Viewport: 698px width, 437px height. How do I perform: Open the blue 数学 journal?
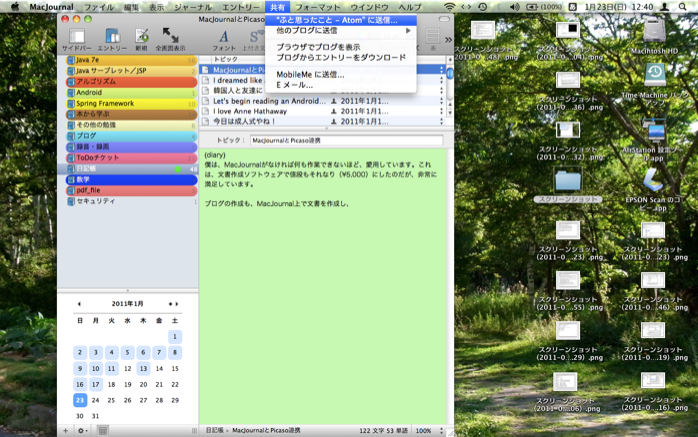[131, 180]
